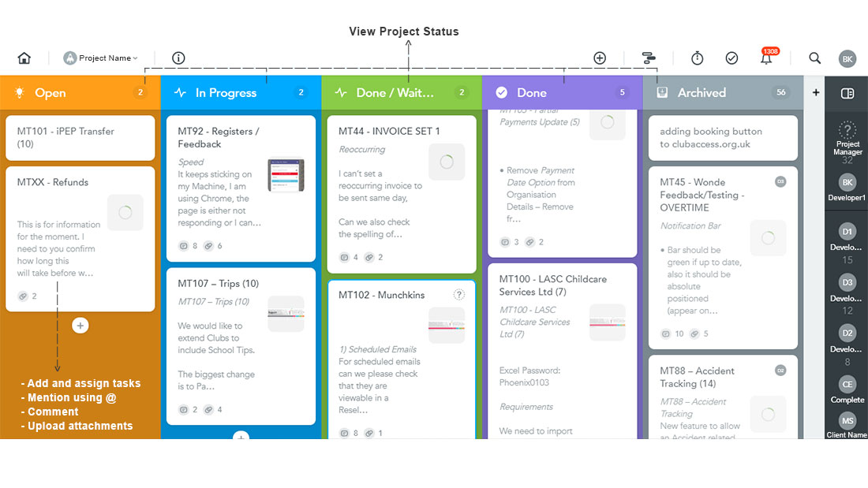Click the Done column checkmark icon
The height and width of the screenshot is (488, 868).
click(502, 92)
